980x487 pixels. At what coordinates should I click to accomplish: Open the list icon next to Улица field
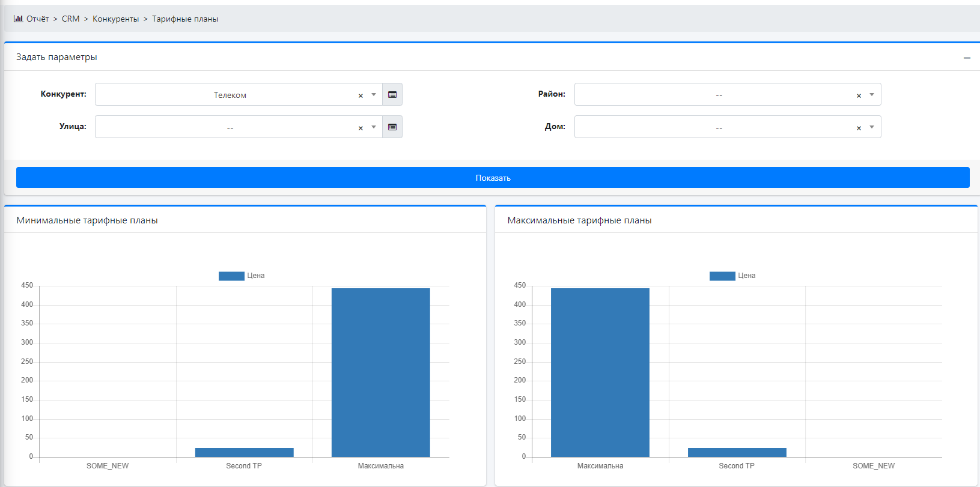point(392,127)
